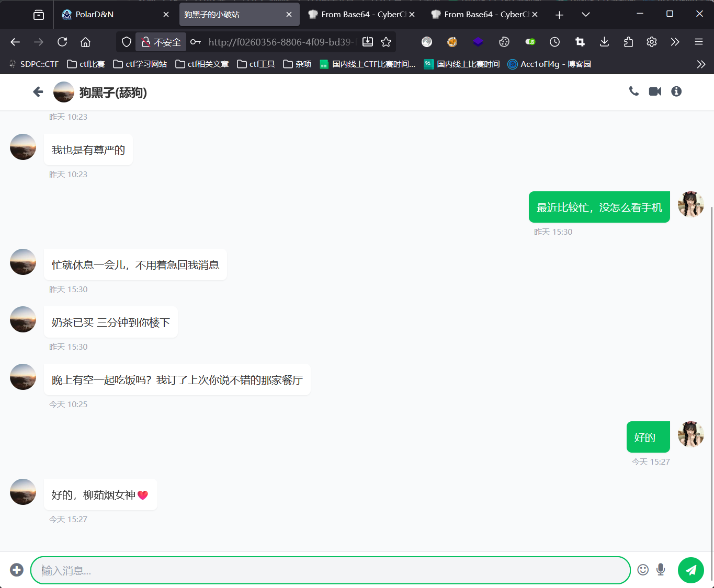Expand the extensions overflow chevron in toolbar

(675, 42)
